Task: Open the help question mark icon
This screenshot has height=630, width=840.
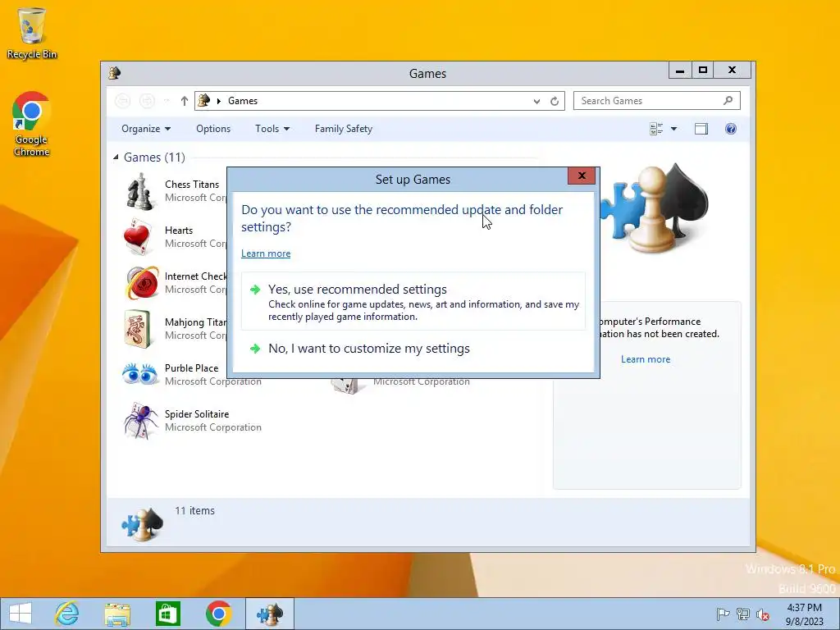Action: (731, 129)
